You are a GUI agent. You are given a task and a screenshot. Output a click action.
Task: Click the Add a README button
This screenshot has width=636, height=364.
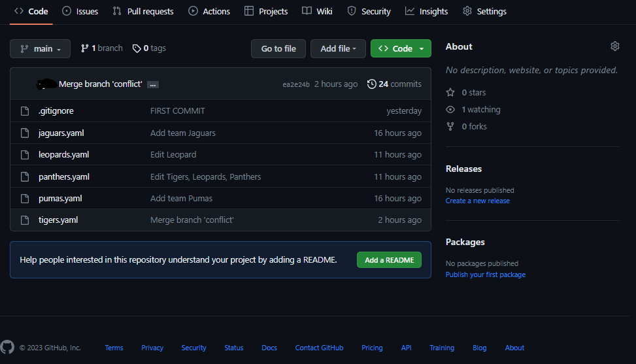(389, 260)
